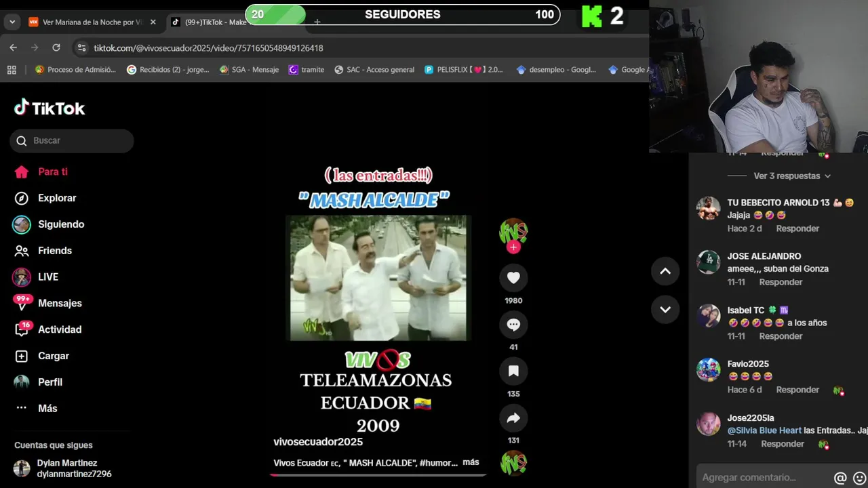Open Proceso de Admisión bookmark
Image resolution: width=868 pixels, height=488 pixels.
pos(75,69)
